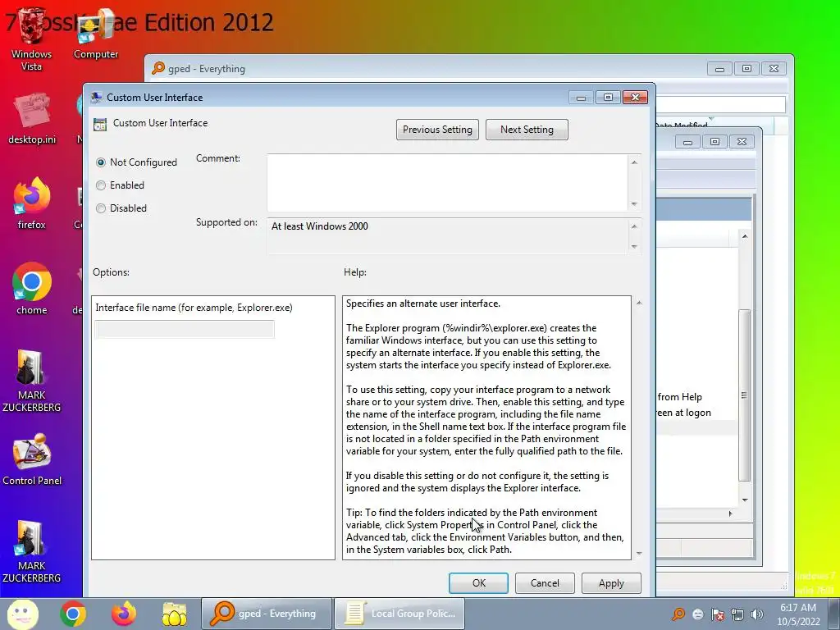Viewport: 840px width, 630px height.
Task: Click scroll down arrow in background policy window
Action: coord(745,500)
